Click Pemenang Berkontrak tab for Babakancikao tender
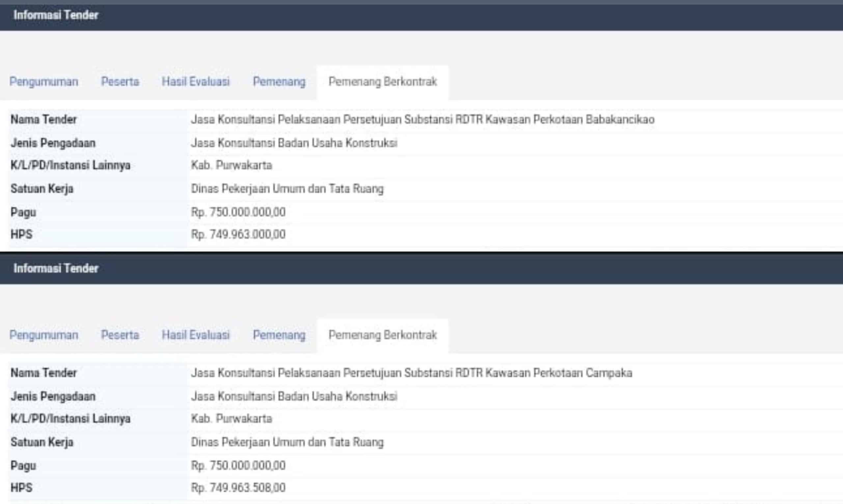This screenshot has width=843, height=504. pos(382,82)
